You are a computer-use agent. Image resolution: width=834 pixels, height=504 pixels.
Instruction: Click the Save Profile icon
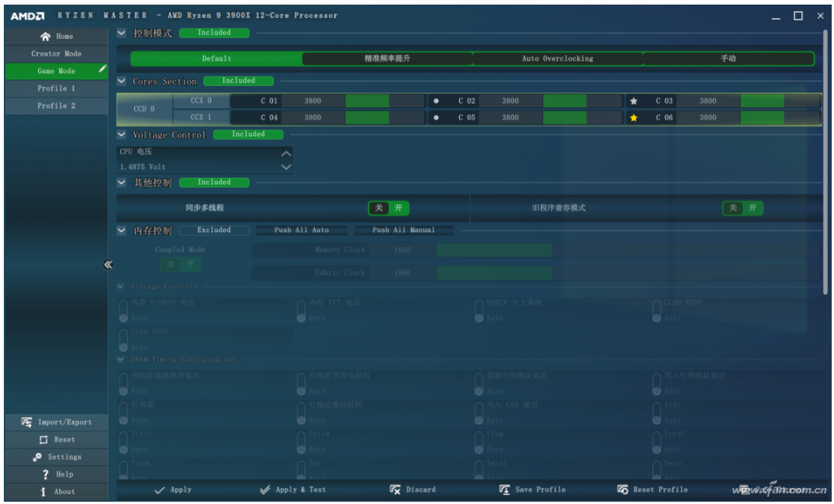(504, 489)
